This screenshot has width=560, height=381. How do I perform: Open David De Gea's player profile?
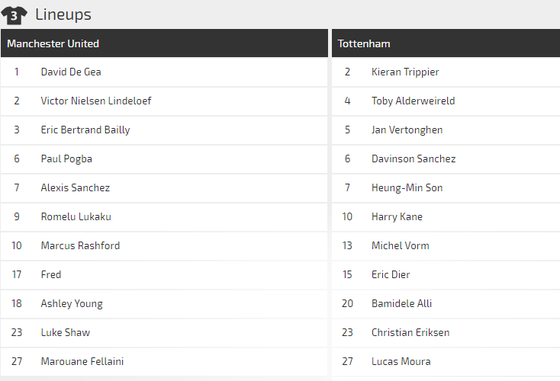pyautogui.click(x=71, y=72)
